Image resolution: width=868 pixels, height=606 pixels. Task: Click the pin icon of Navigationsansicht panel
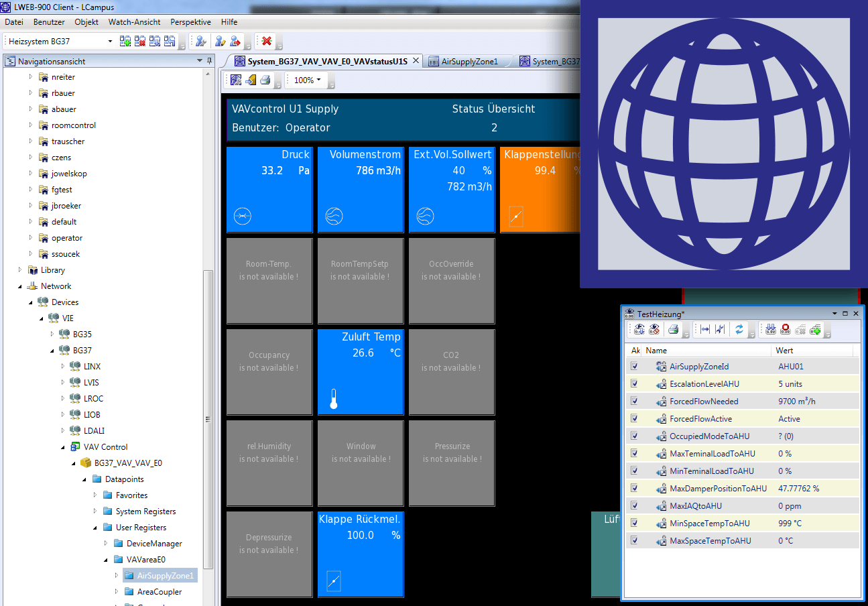click(209, 61)
